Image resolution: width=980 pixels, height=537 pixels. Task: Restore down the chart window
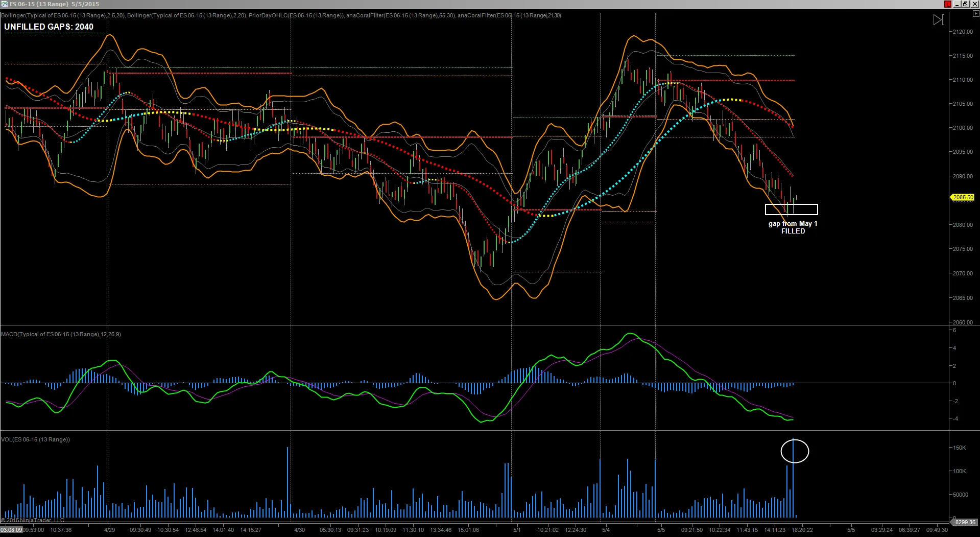coord(965,4)
